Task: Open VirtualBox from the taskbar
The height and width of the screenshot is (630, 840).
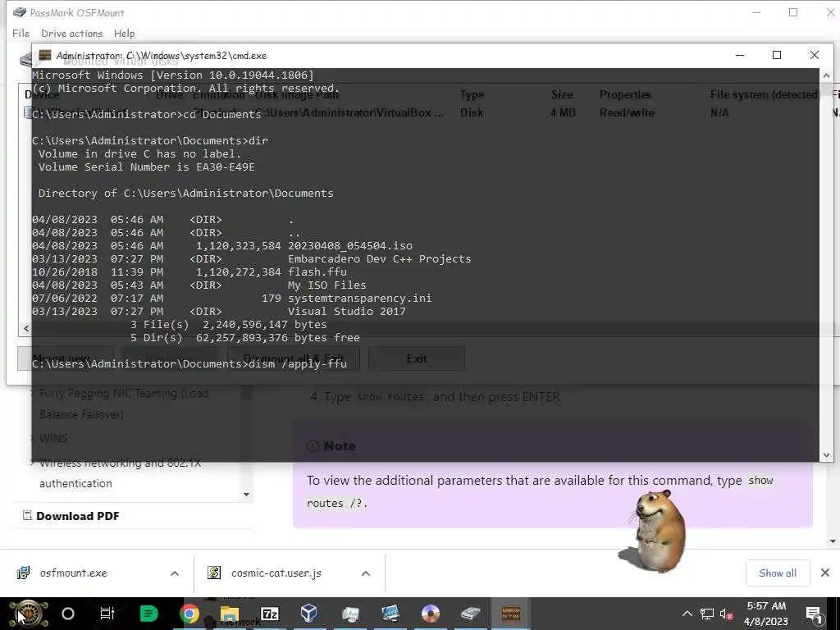Action: [309, 614]
